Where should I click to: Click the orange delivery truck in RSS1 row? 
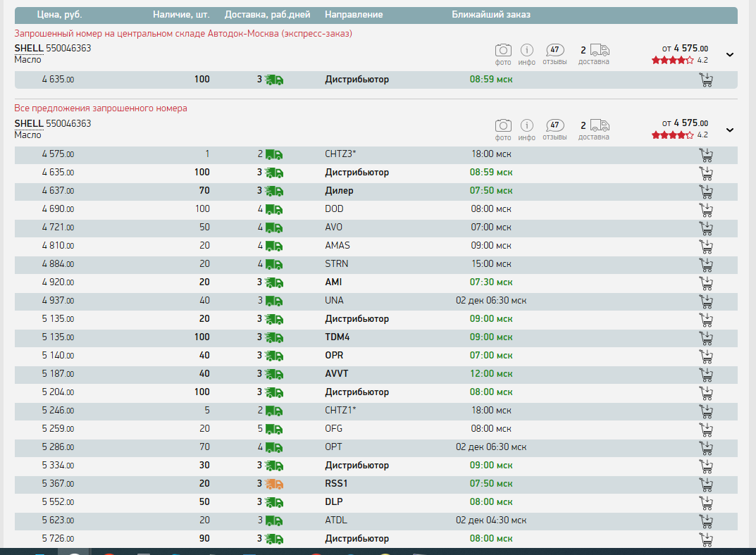[274, 484]
